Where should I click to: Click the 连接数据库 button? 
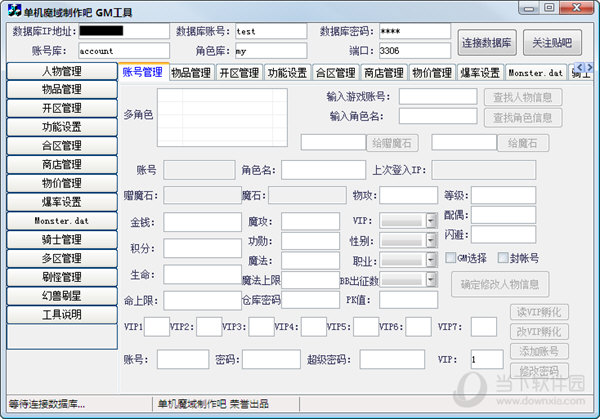487,42
